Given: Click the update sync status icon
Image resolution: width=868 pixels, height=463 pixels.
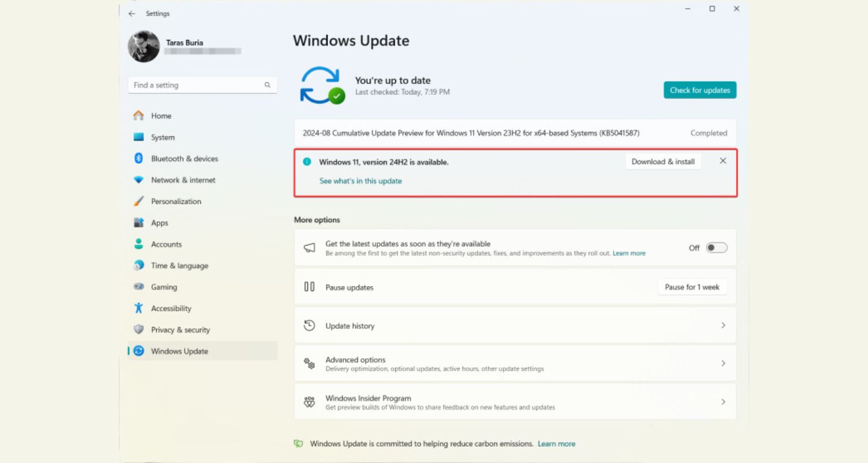Looking at the screenshot, I should pyautogui.click(x=322, y=85).
